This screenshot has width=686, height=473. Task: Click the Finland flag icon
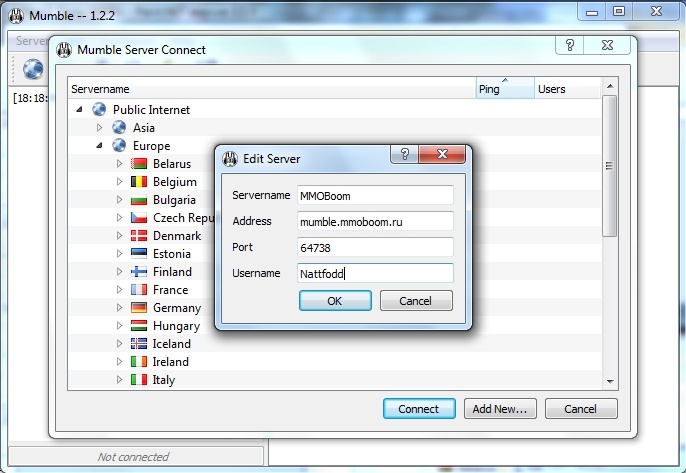click(139, 272)
